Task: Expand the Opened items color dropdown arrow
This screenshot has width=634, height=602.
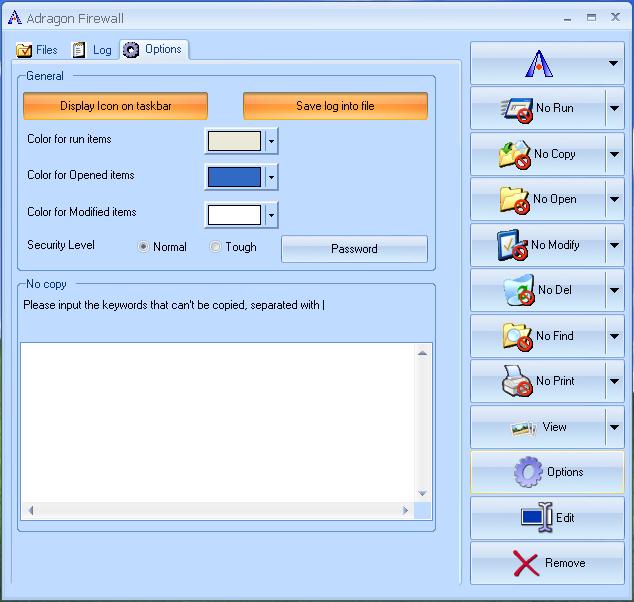Action: (271, 177)
